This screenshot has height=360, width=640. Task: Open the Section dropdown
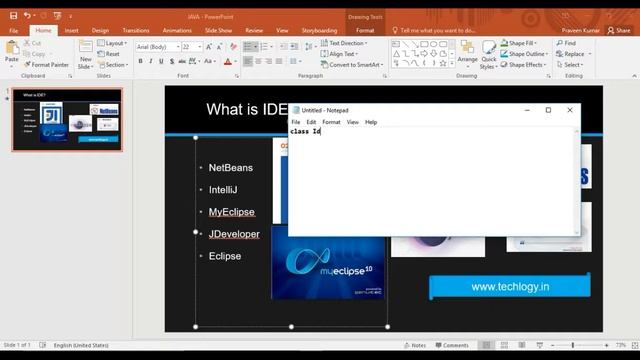click(x=113, y=64)
